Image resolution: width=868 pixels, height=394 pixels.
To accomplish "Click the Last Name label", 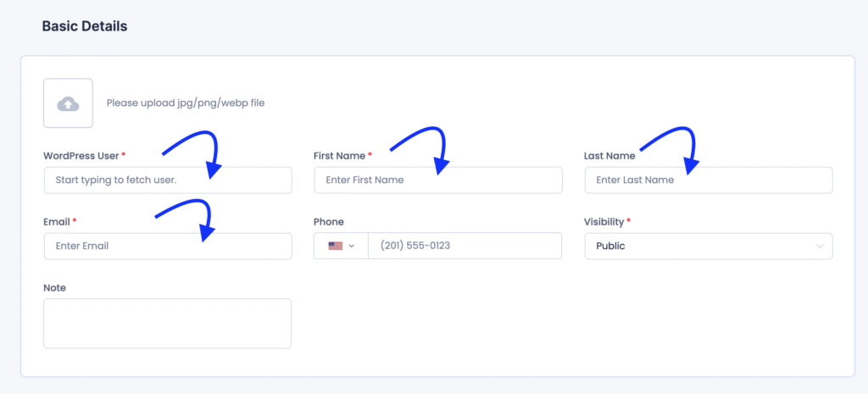I will pyautogui.click(x=609, y=156).
